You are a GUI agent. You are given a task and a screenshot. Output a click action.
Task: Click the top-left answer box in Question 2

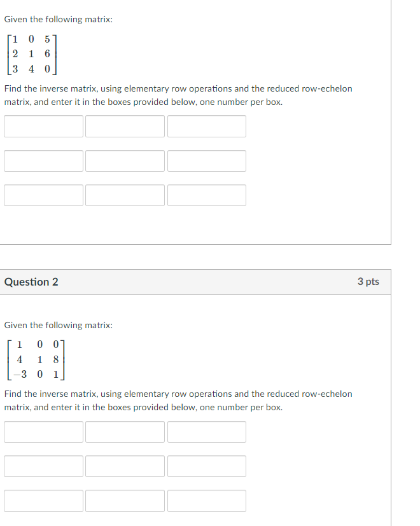point(43,432)
